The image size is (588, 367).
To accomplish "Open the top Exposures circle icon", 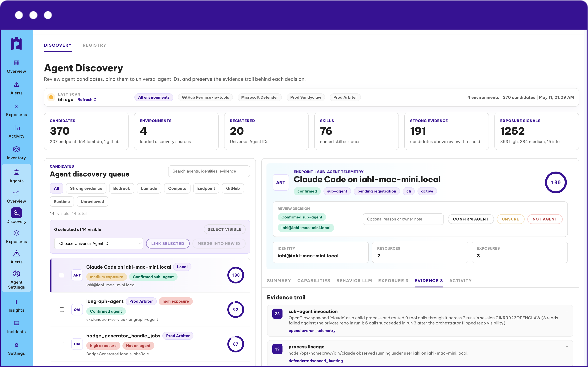I will pyautogui.click(x=16, y=106).
